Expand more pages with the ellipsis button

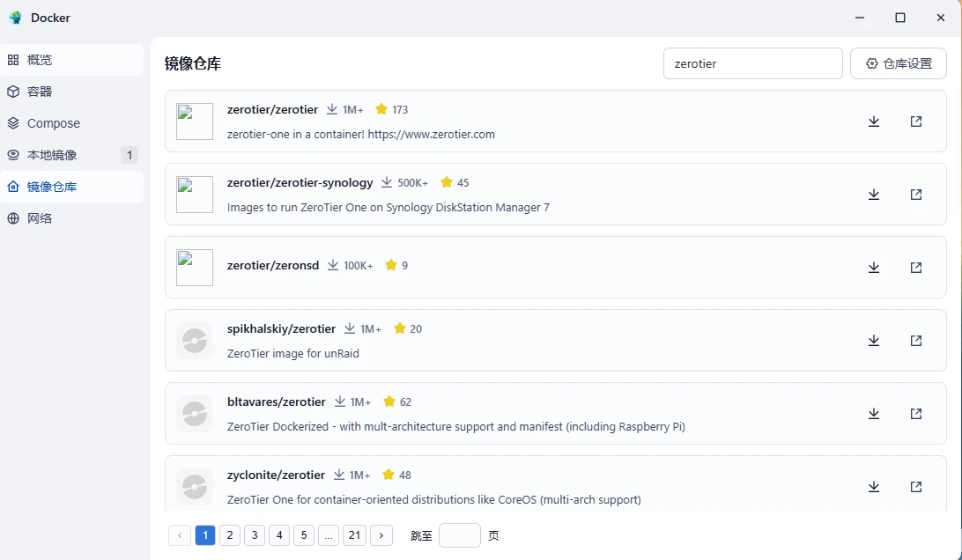point(329,535)
